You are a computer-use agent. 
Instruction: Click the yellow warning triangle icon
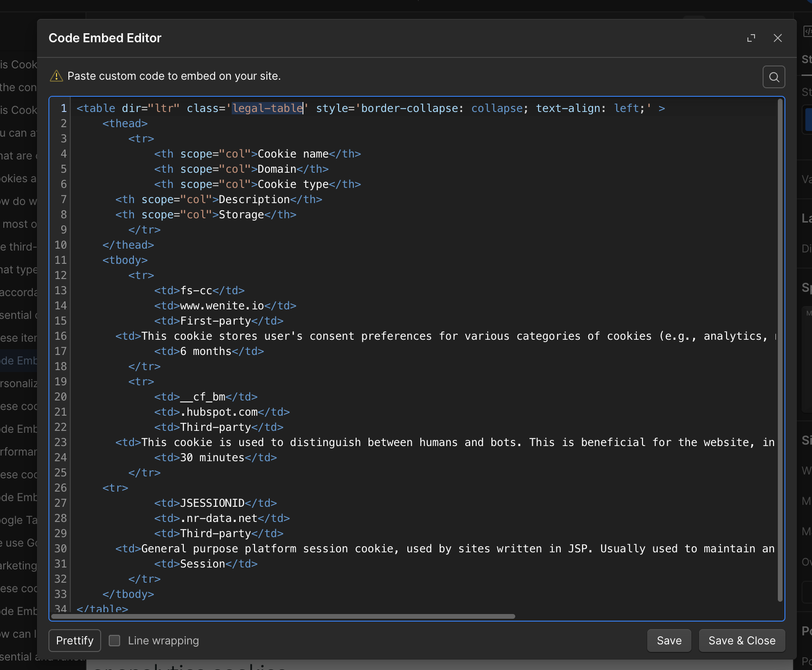click(57, 76)
